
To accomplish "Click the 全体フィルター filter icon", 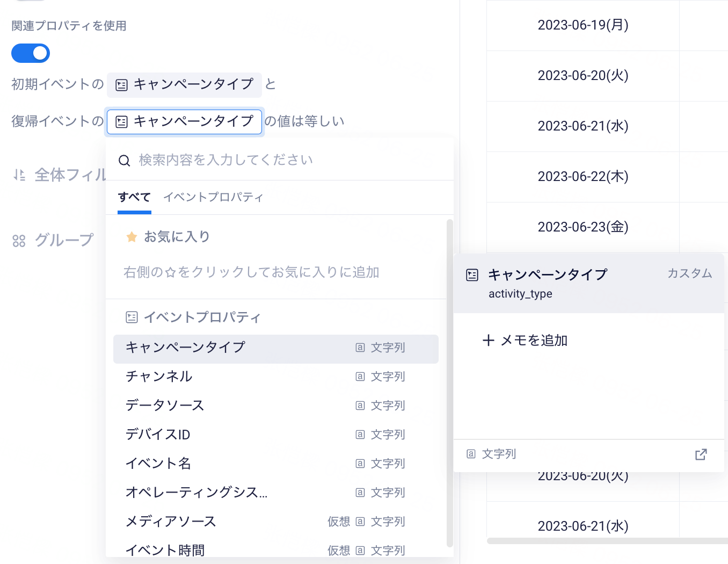I will click(19, 175).
